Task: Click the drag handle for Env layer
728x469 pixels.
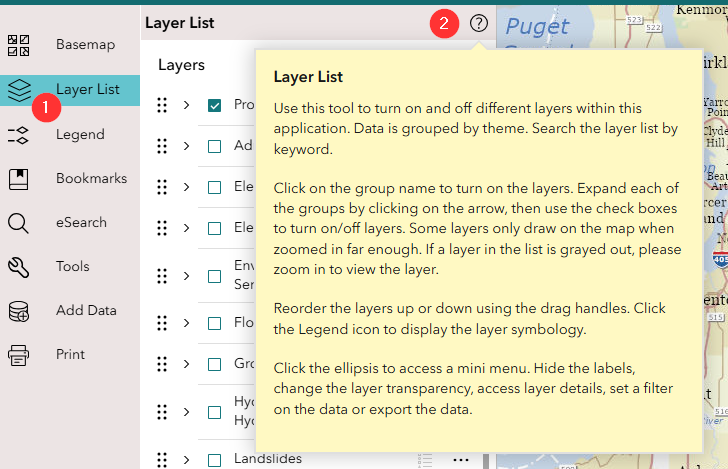Action: click(x=162, y=276)
